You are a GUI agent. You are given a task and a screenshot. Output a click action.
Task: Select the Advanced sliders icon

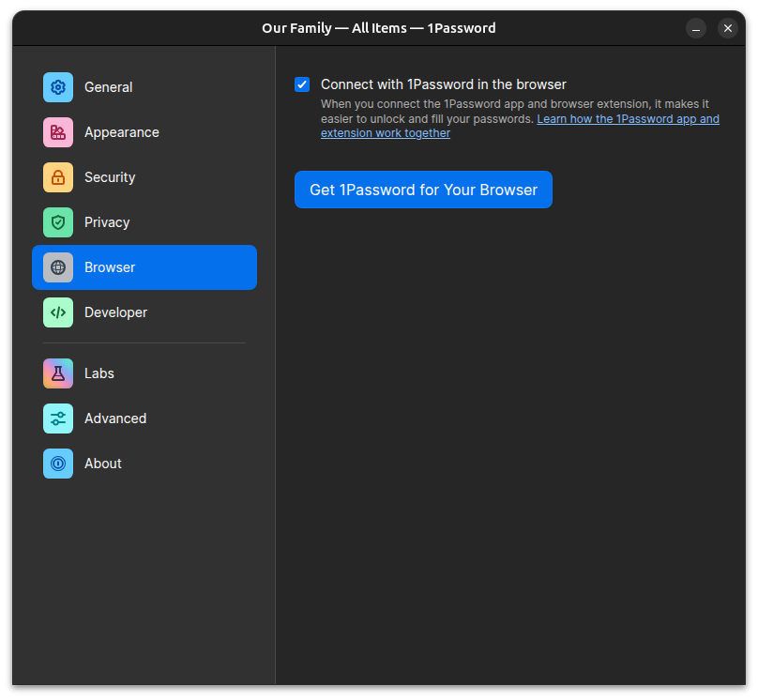click(x=58, y=418)
